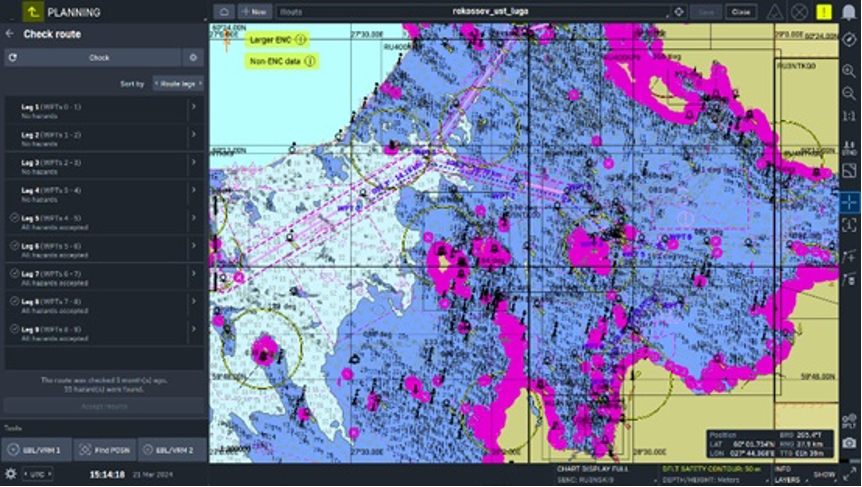This screenshot has width=862, height=487.
Task: Activate EBL/VRM 2 tool
Action: pyautogui.click(x=173, y=450)
